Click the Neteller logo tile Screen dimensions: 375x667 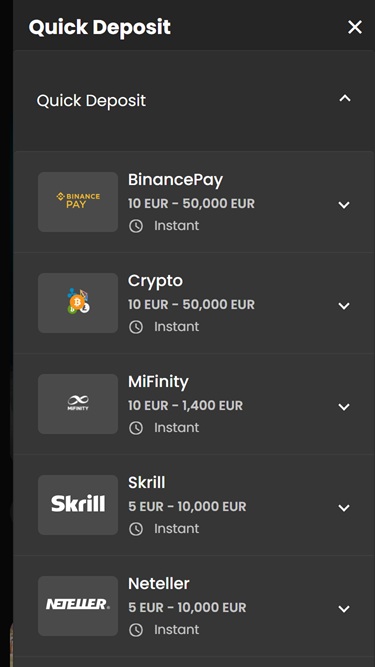point(78,606)
